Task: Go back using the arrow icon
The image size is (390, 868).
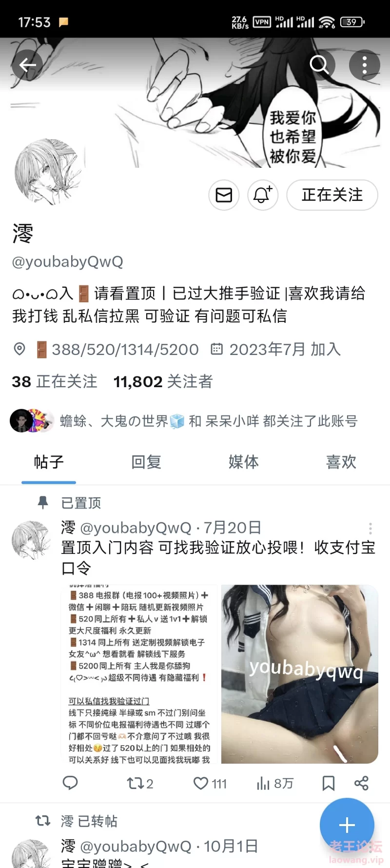Action: click(27, 65)
